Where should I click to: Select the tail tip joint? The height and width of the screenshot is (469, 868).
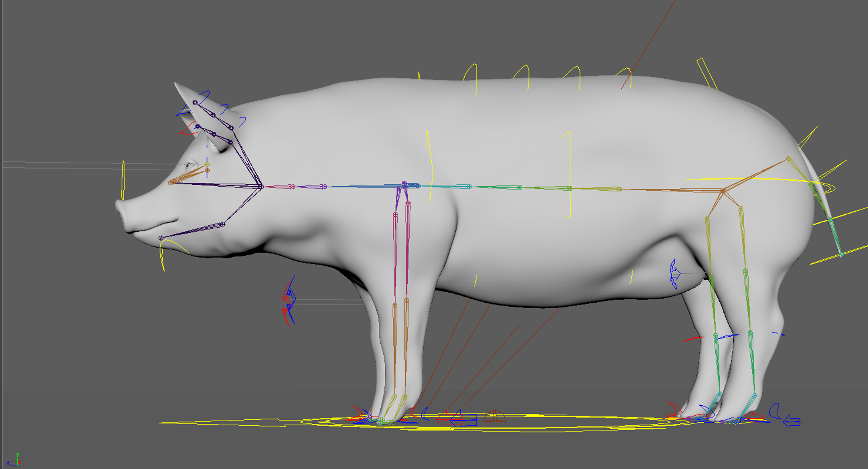click(x=841, y=255)
